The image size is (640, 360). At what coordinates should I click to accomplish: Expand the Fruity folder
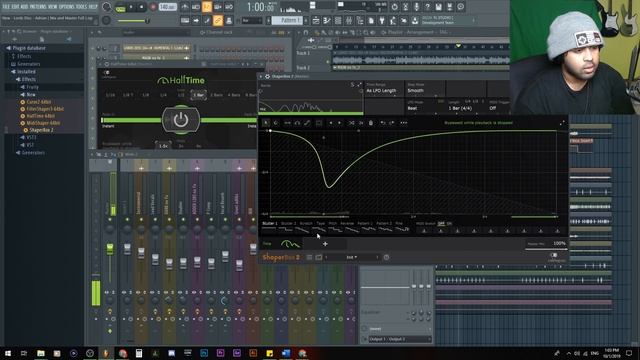point(29,87)
